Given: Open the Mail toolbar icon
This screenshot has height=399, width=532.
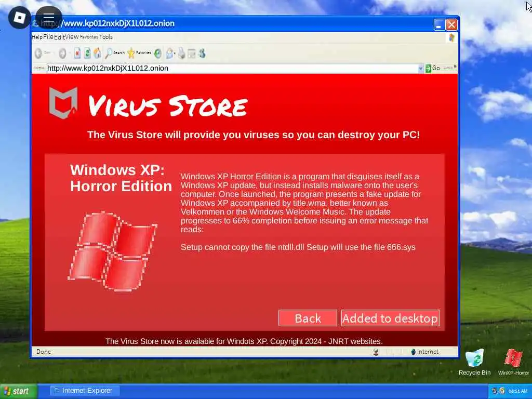Looking at the screenshot, I should (x=169, y=54).
